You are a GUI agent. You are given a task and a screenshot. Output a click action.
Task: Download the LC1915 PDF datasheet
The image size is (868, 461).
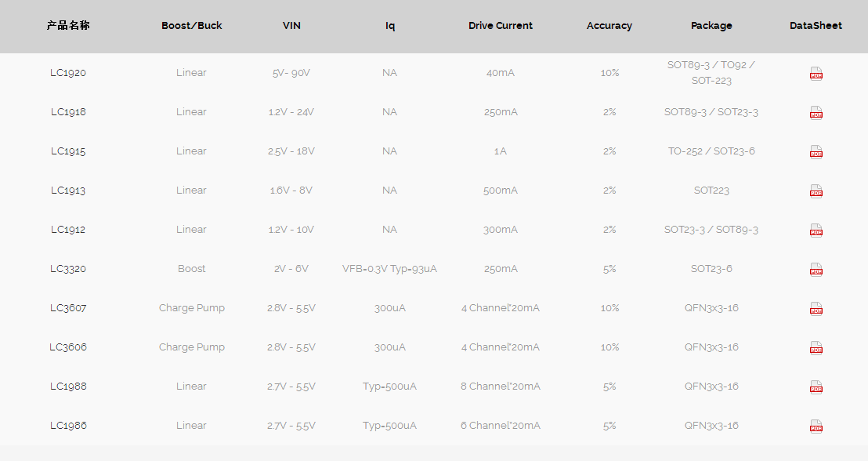coord(816,152)
